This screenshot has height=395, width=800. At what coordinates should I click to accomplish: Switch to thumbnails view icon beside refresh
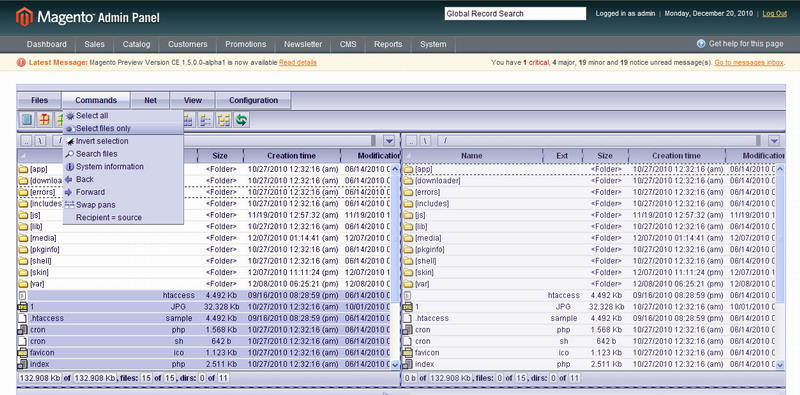(223, 120)
